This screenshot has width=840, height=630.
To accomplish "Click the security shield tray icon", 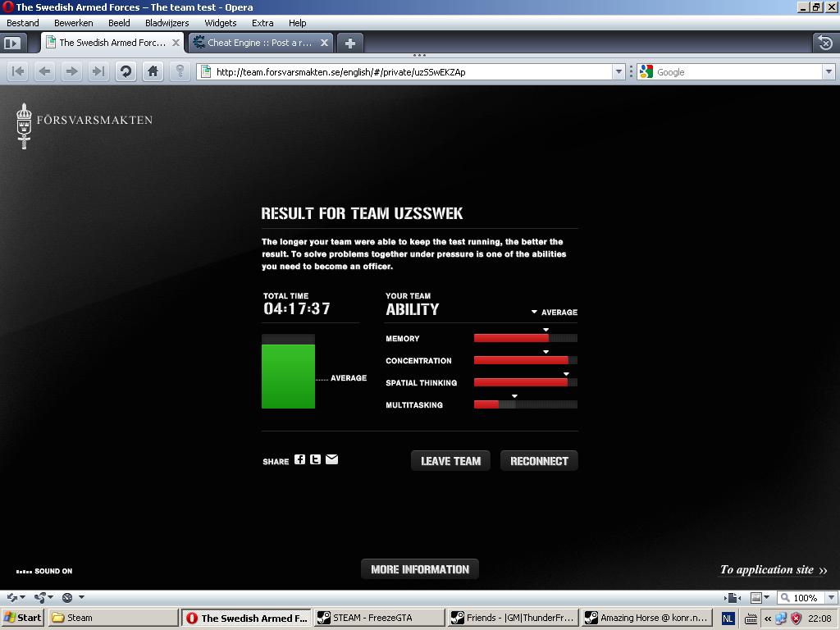I will pyautogui.click(x=796, y=619).
